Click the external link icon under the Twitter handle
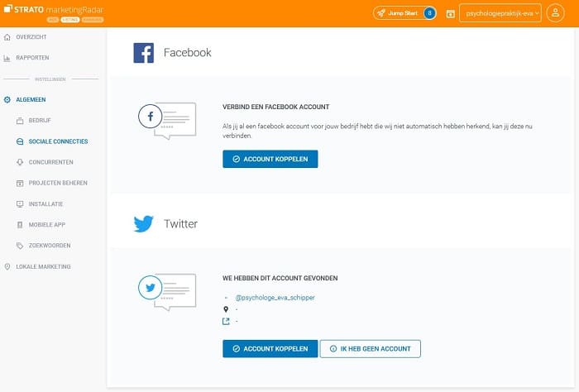 click(226, 321)
